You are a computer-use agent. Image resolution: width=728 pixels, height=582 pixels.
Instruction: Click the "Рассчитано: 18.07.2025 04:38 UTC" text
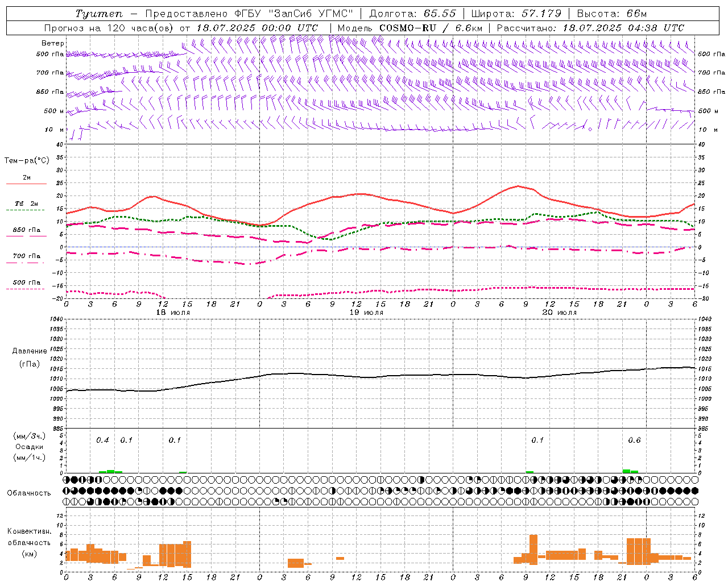point(590,28)
